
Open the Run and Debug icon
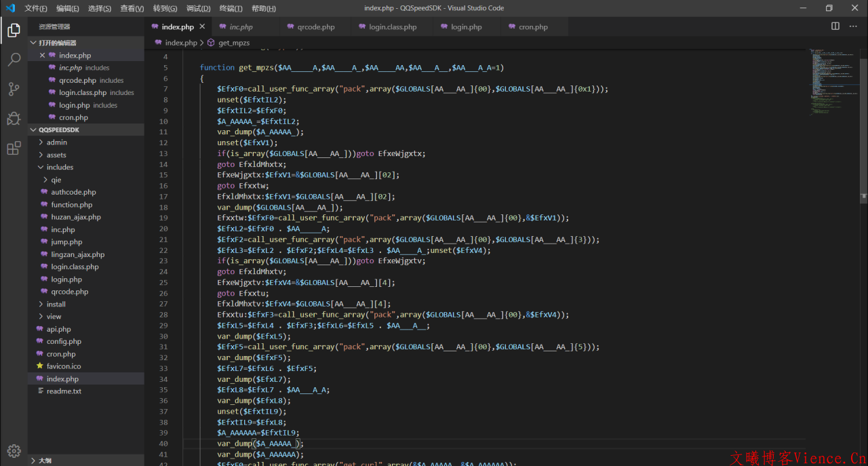coord(14,119)
